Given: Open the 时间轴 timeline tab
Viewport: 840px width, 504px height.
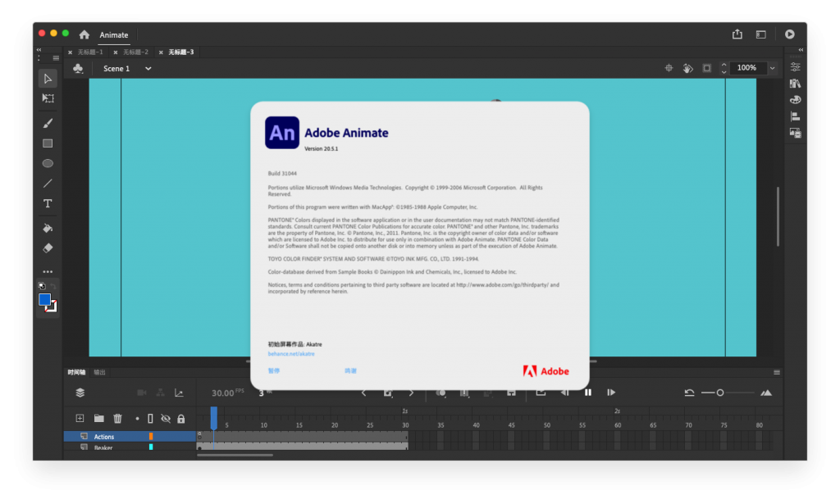Looking at the screenshot, I should point(76,372).
